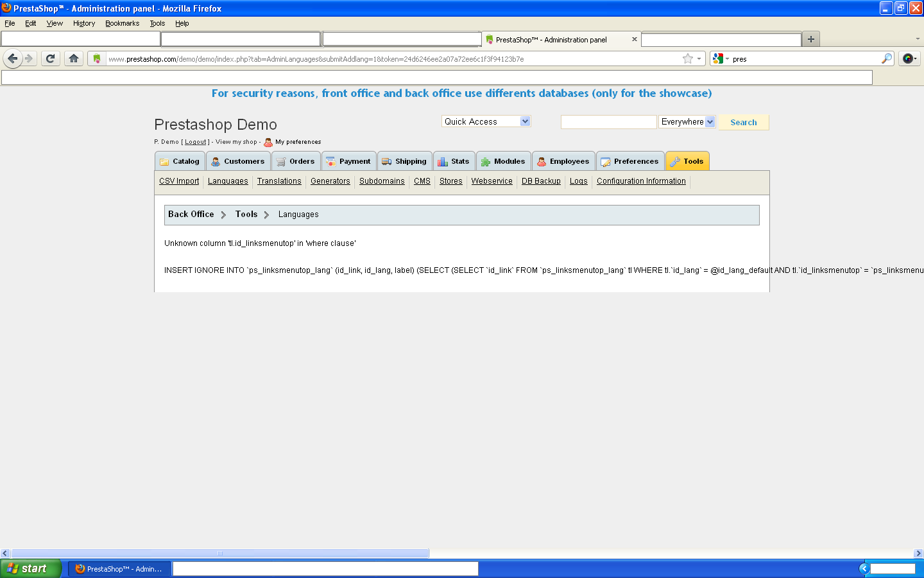Open the History menu

[84, 23]
